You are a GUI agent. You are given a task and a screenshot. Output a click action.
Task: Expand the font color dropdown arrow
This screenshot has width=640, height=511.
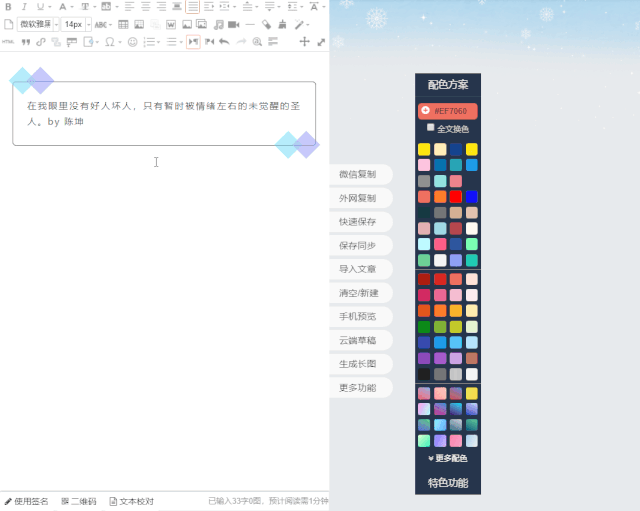72,7
